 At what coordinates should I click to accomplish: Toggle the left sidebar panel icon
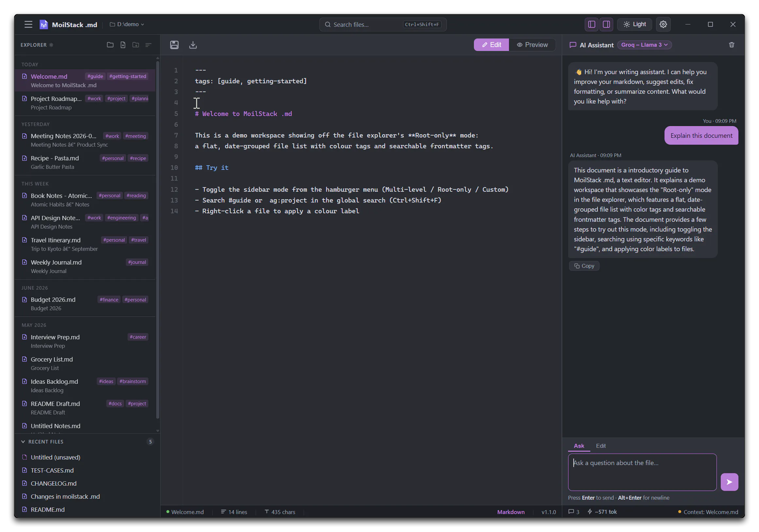[591, 24]
